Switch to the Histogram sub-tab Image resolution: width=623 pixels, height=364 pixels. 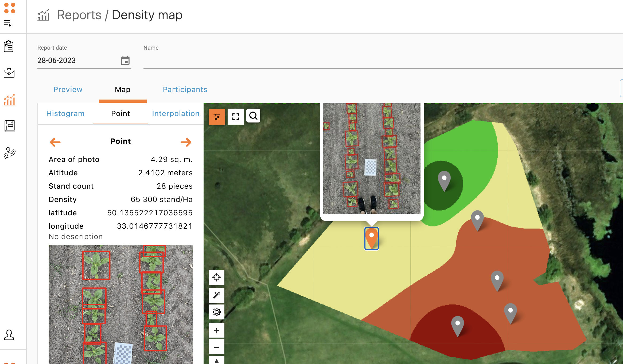(x=65, y=113)
